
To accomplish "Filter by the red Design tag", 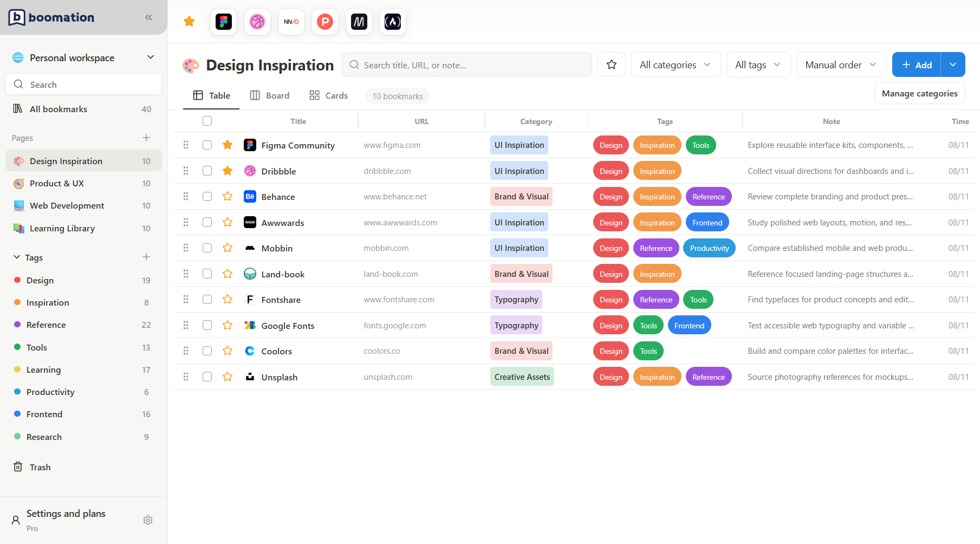I will pyautogui.click(x=84, y=280).
